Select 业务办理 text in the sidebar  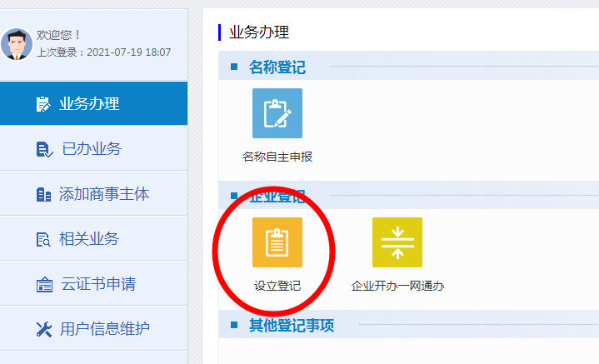pos(89,104)
